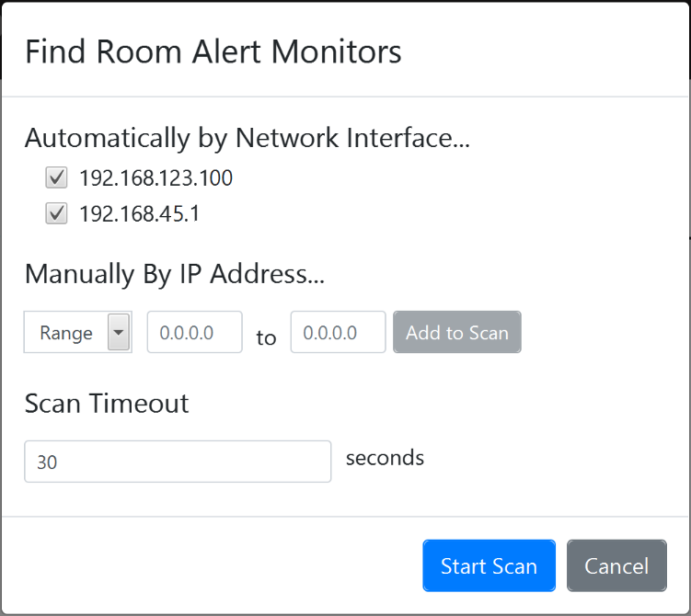Click empty footer area left of Start Scan
The height and width of the screenshot is (616, 691).
click(212, 565)
